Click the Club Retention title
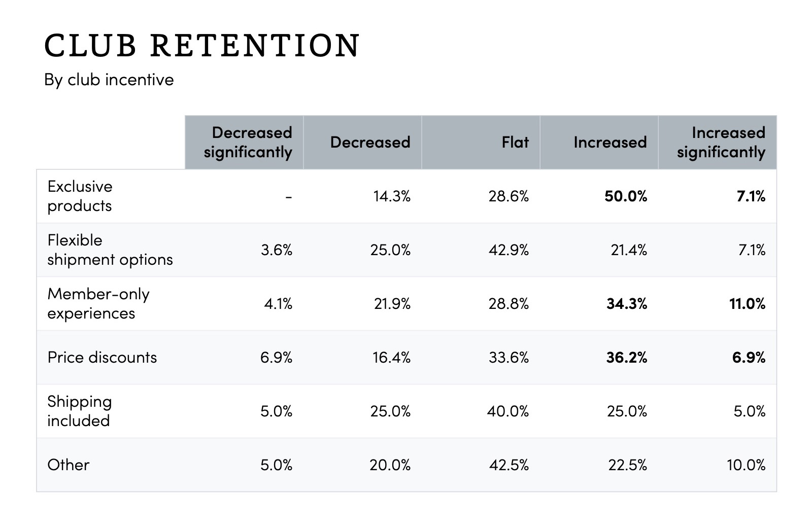Image resolution: width=812 pixels, height=527 pixels. point(201,45)
